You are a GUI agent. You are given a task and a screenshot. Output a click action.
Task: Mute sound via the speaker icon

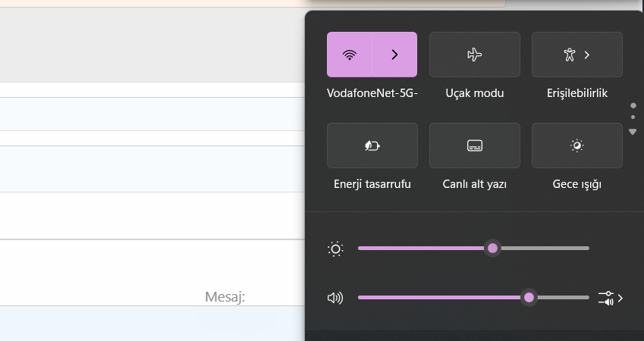(335, 298)
